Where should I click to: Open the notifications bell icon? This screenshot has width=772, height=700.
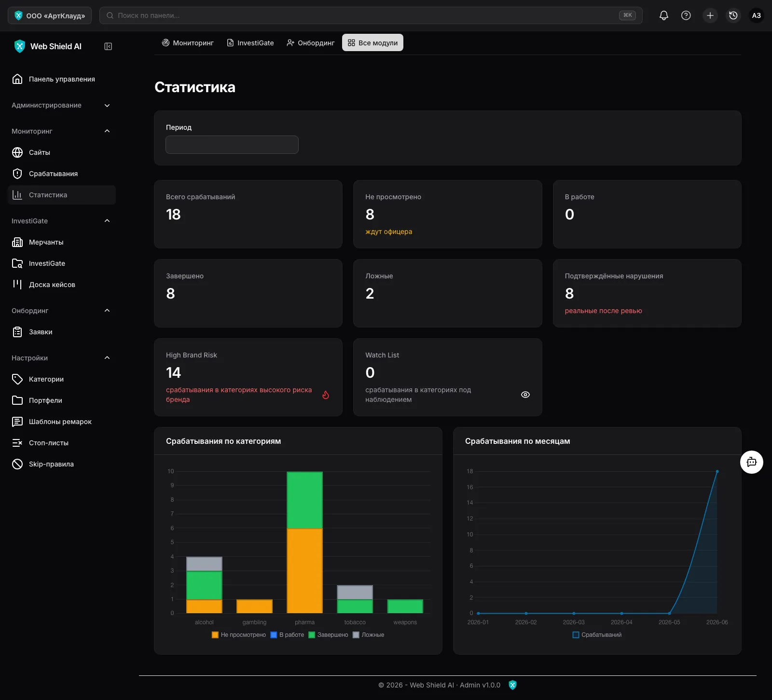click(x=664, y=15)
